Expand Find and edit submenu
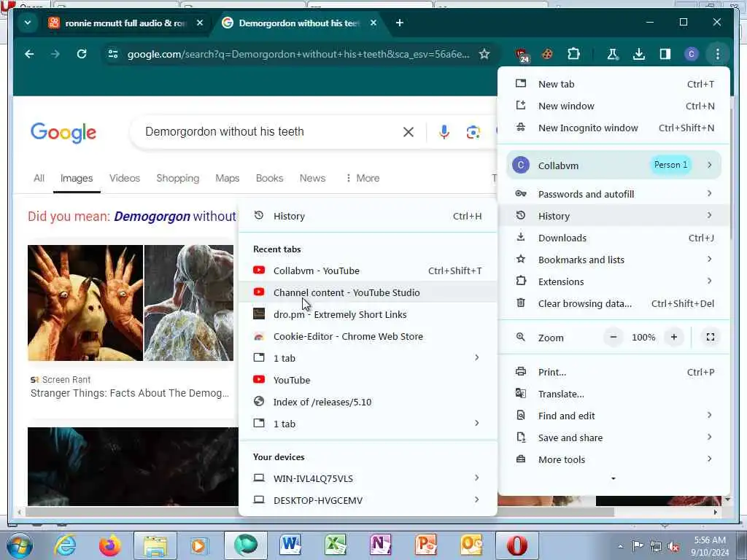The width and height of the screenshot is (747, 560). pyautogui.click(x=614, y=416)
